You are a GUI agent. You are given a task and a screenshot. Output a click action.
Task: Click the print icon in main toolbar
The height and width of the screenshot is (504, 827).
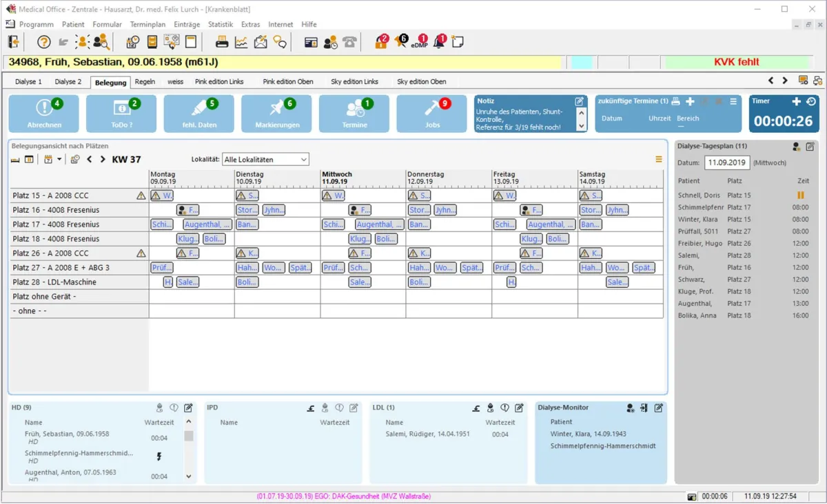[x=222, y=42]
